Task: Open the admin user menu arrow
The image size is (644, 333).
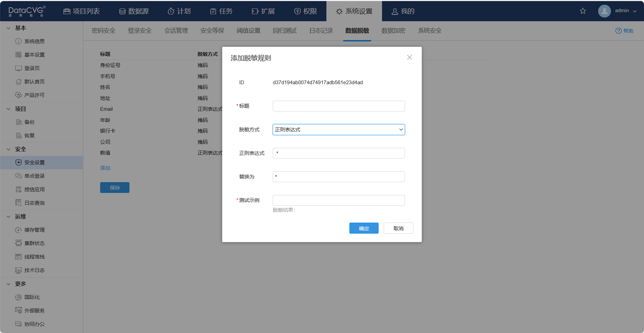Action: [635, 11]
